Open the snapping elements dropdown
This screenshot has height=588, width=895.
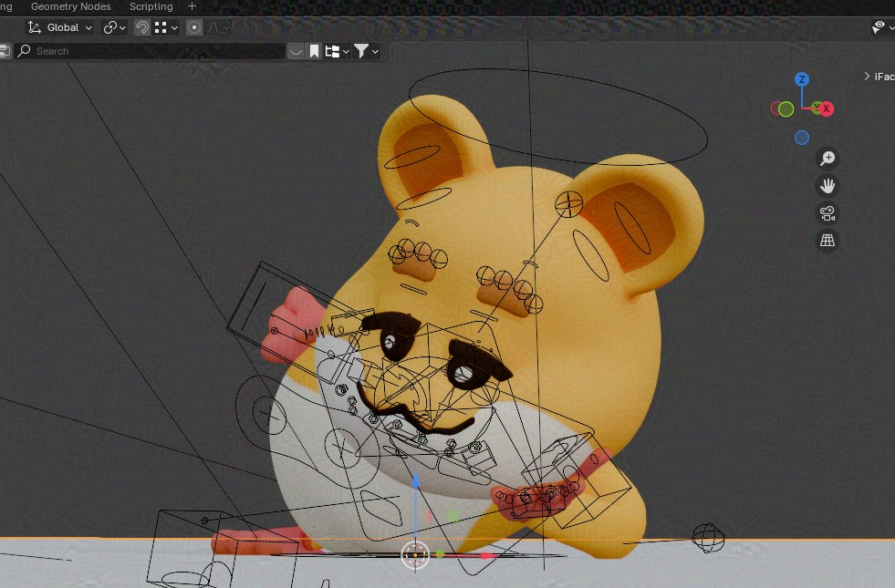click(166, 27)
